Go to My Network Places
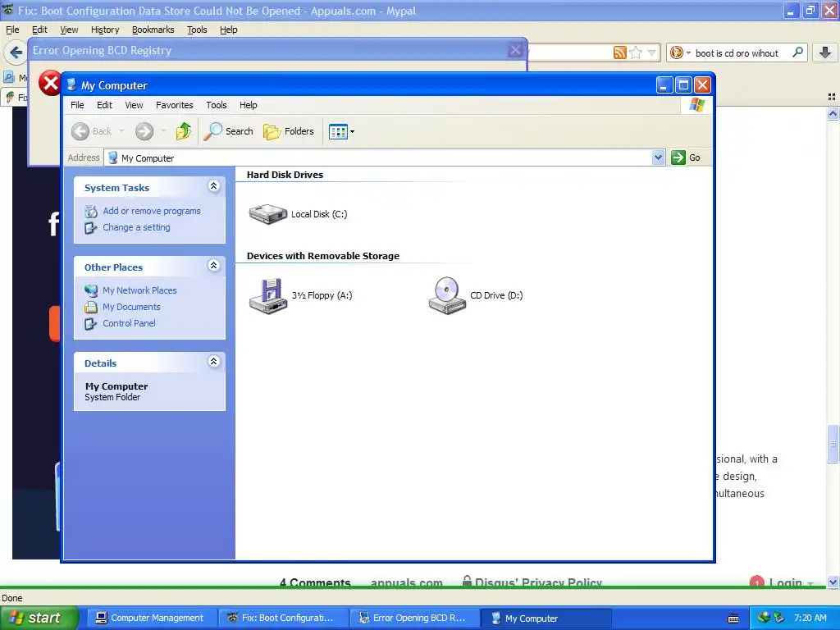840x630 pixels. pos(139,290)
